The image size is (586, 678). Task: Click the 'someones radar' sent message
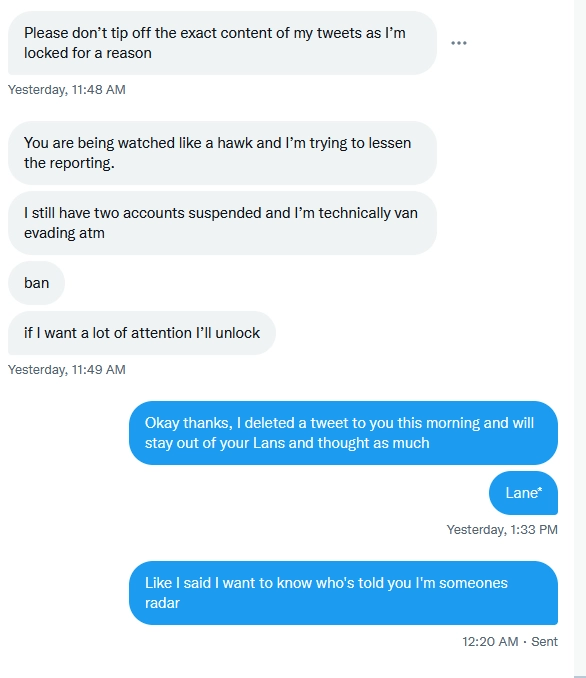[x=343, y=593]
